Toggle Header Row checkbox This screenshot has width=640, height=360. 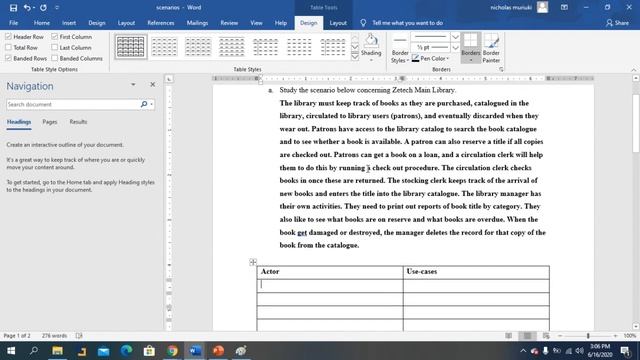tap(9, 37)
